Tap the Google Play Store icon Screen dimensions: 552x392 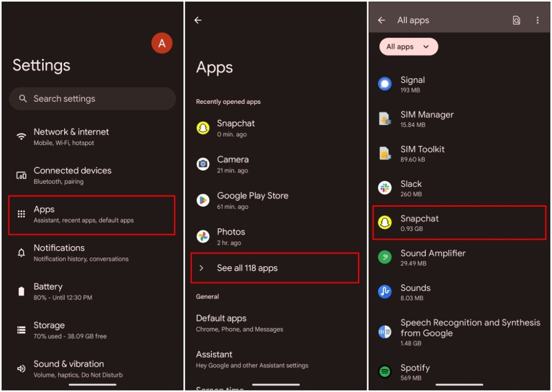[x=203, y=200]
